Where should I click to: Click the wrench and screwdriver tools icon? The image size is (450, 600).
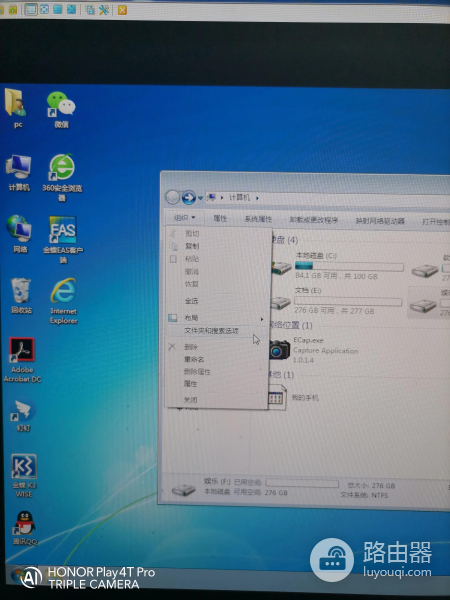tap(104, 10)
